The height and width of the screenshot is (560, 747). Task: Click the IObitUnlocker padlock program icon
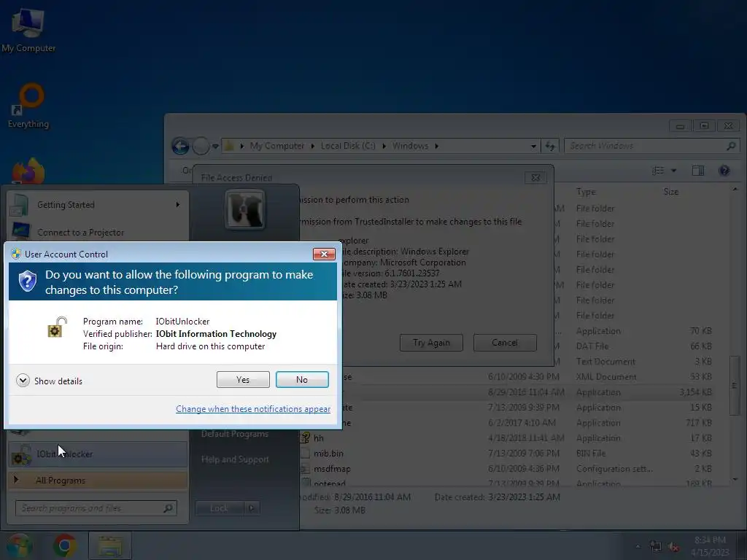coord(57,327)
